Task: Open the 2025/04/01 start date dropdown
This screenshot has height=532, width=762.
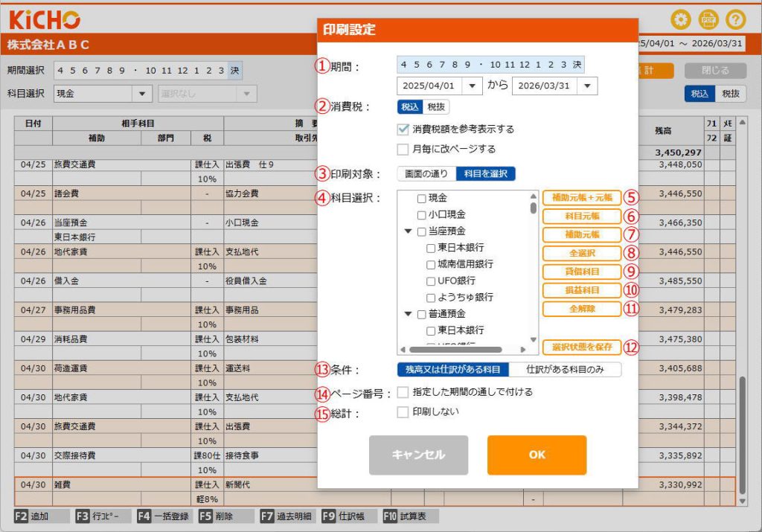Action: point(472,86)
